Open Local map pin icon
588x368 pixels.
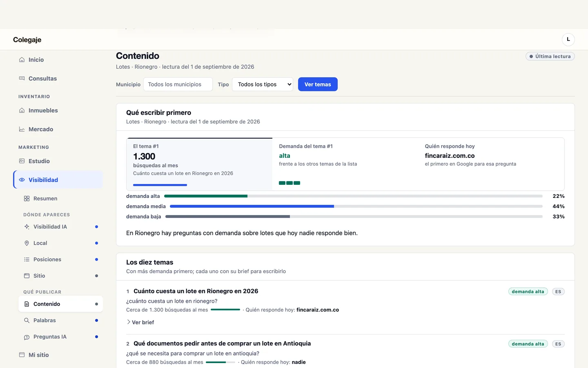coord(27,243)
